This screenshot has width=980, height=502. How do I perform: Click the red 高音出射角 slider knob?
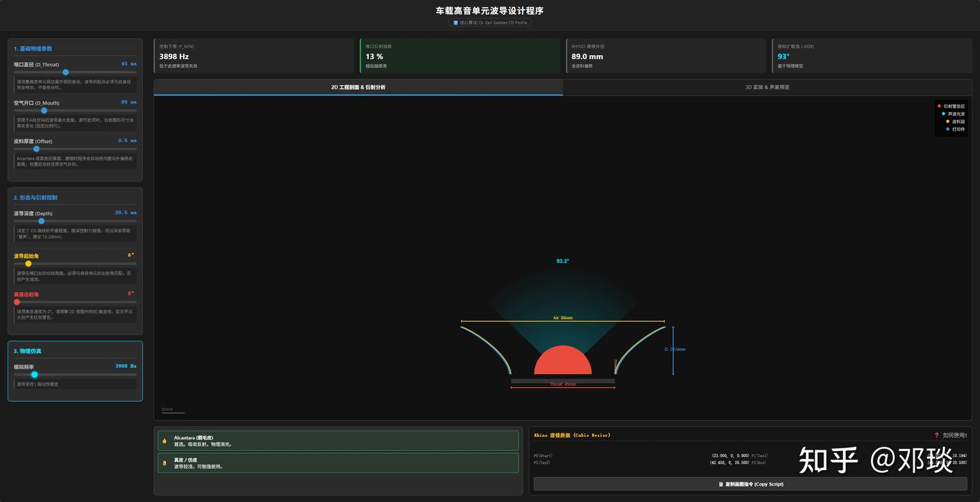pos(17,302)
